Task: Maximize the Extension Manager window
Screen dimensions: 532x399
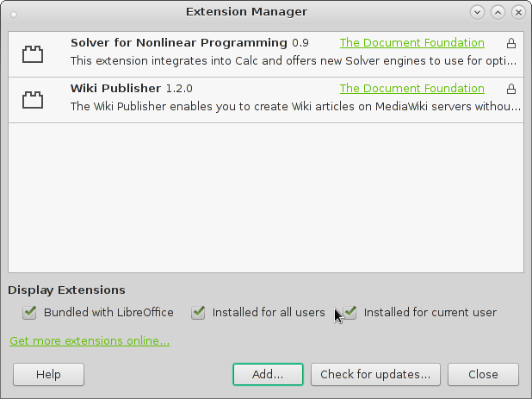Action: coord(498,12)
